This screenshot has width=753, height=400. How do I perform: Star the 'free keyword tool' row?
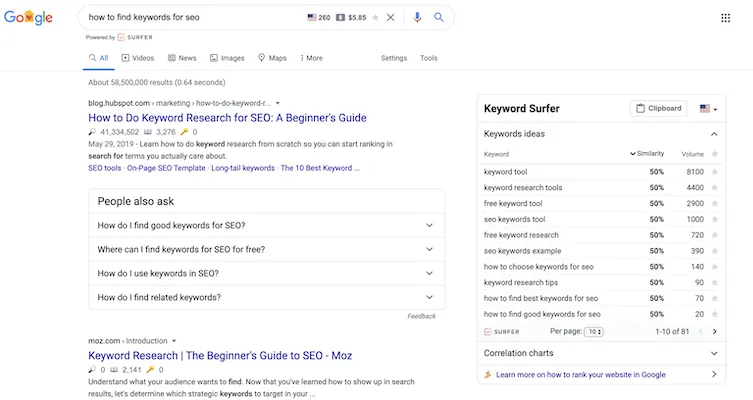point(715,204)
